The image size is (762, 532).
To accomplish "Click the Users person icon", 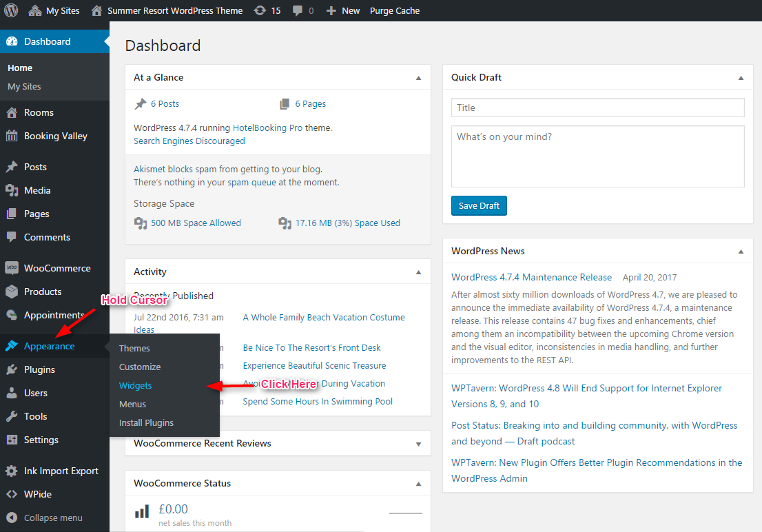I will 12,393.
